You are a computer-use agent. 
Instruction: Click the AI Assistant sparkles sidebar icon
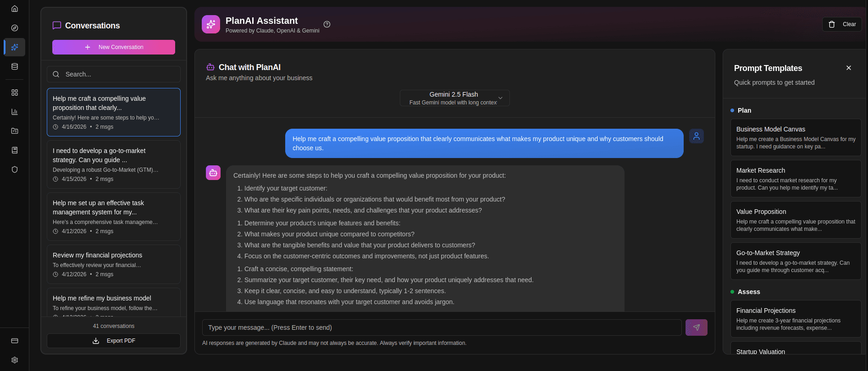14,47
